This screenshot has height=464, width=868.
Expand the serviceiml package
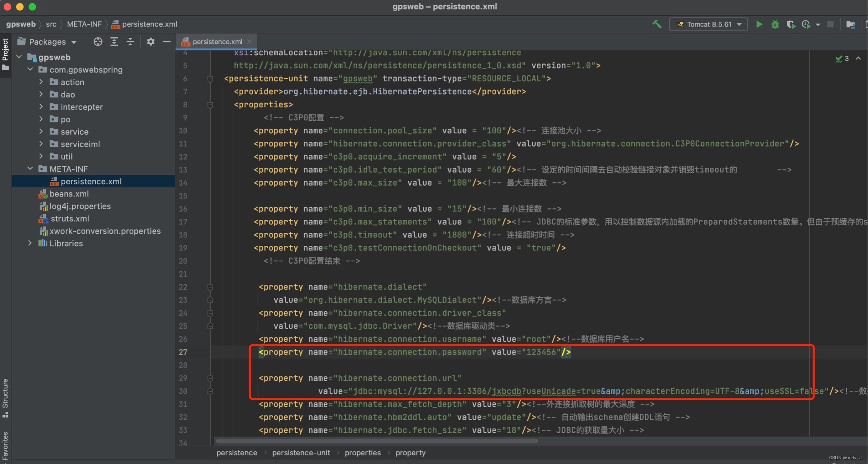(41, 144)
